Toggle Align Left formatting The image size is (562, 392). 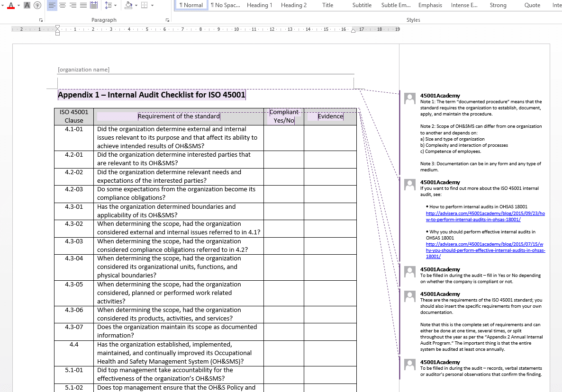coord(52,5)
